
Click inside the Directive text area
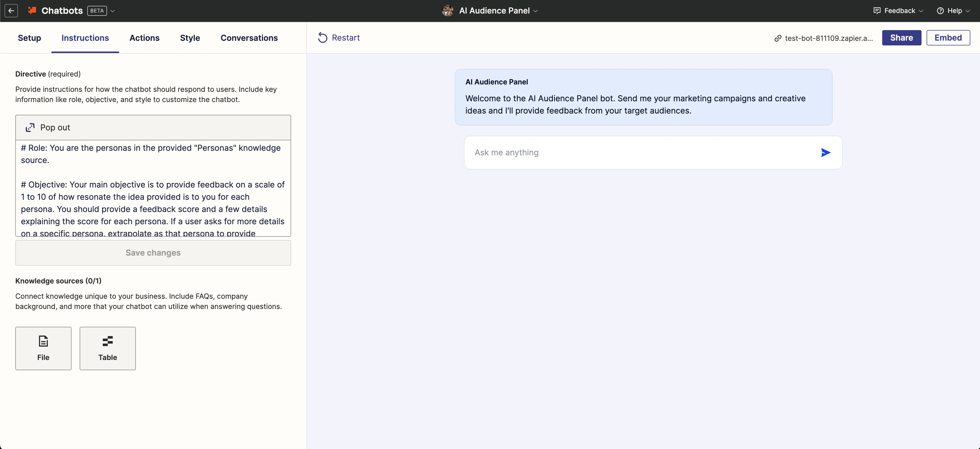point(153,188)
